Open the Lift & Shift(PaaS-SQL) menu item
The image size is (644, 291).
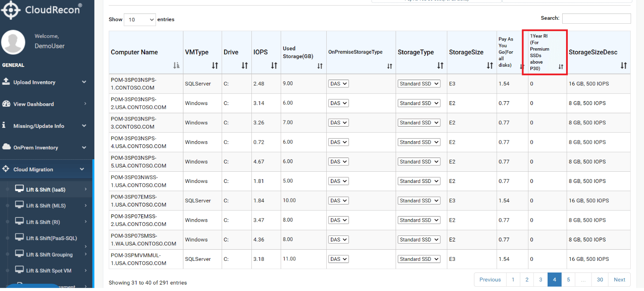[x=46, y=238]
